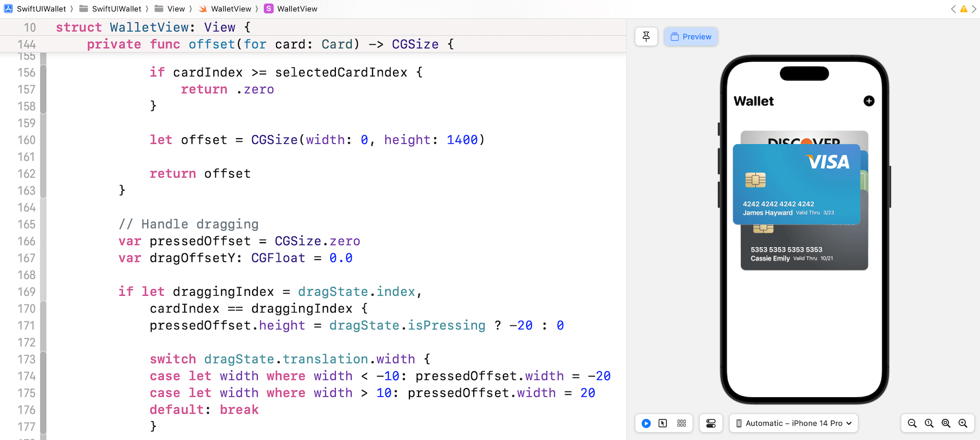Image resolution: width=980 pixels, height=440 pixels.
Task: Open the WalletView struct symbol breadcrumb
Action: 291,9
